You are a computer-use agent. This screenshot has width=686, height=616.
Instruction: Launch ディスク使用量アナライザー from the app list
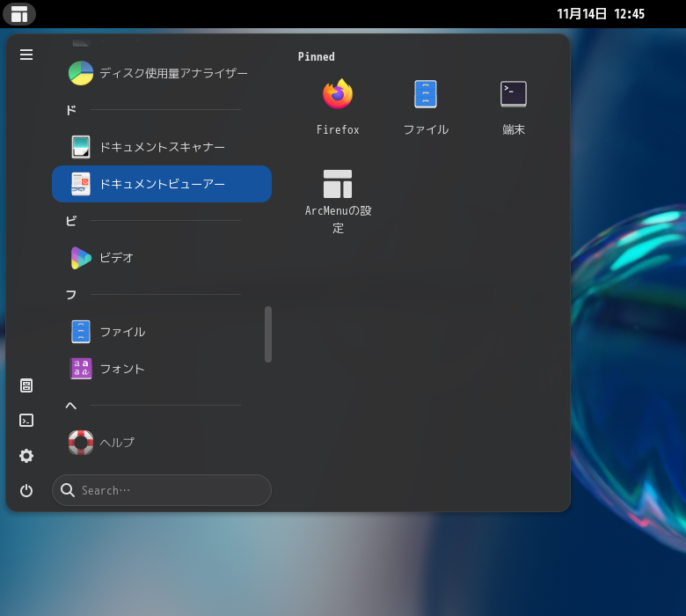162,73
